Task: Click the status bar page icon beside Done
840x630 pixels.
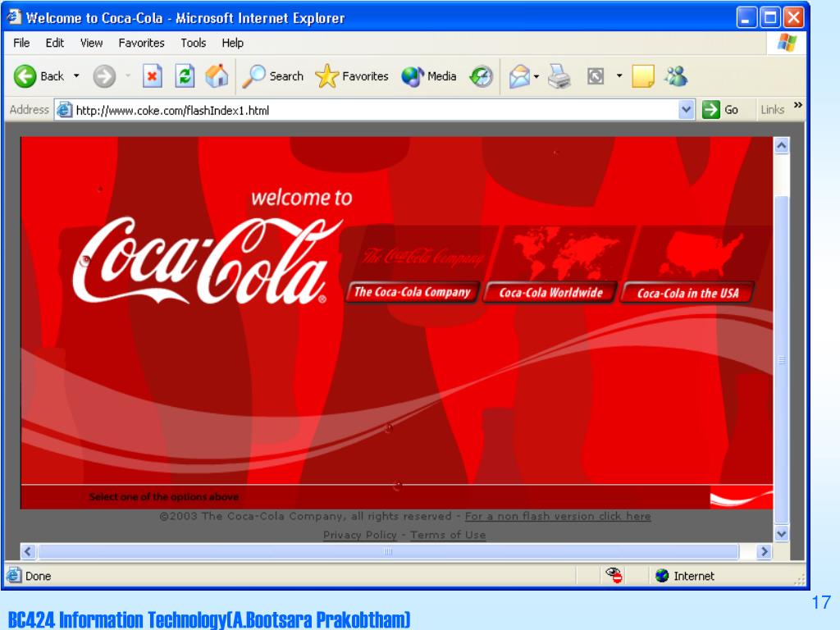Action: pyautogui.click(x=13, y=575)
